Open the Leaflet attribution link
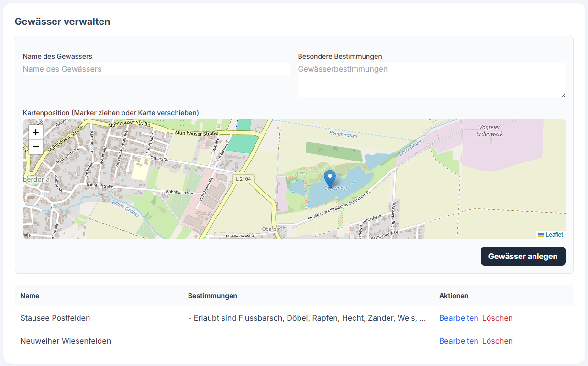 click(x=554, y=235)
